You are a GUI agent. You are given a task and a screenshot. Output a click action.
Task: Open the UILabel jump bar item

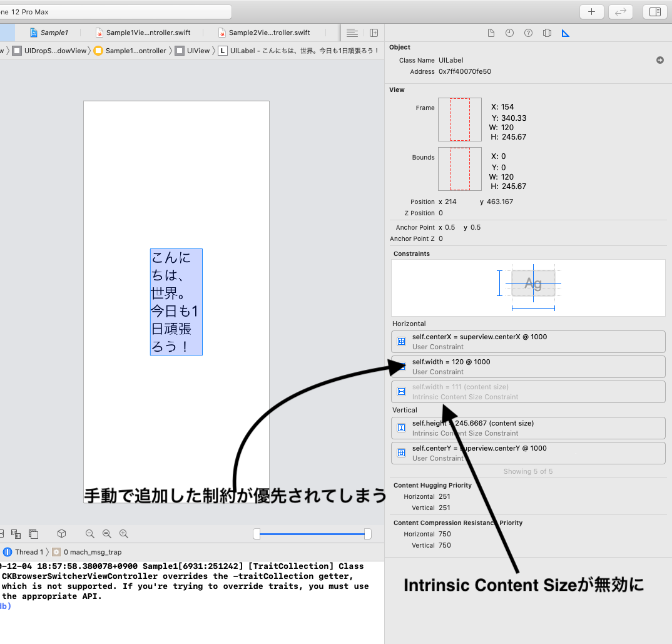pos(298,51)
